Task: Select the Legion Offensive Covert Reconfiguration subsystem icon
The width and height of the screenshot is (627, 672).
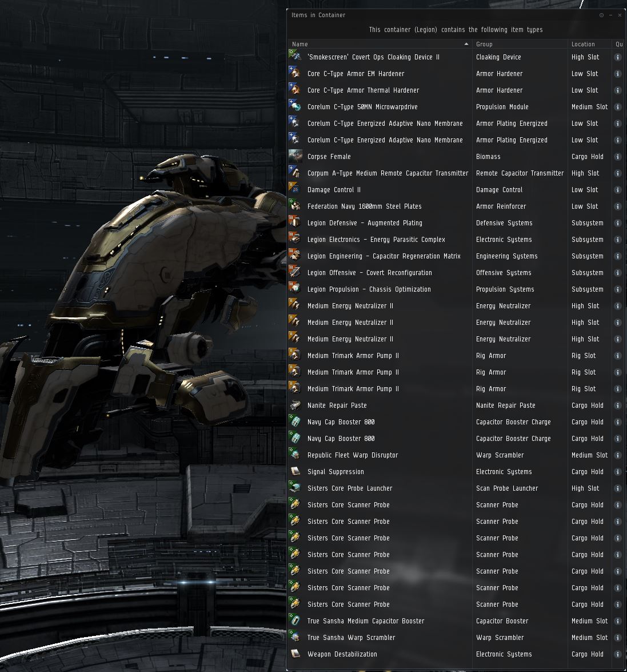Action: coord(295,273)
